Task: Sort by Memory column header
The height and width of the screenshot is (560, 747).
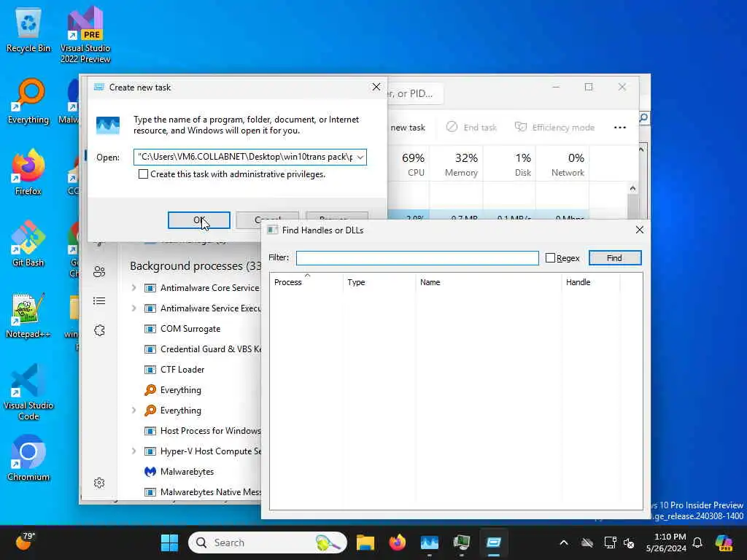Action: coord(457,164)
